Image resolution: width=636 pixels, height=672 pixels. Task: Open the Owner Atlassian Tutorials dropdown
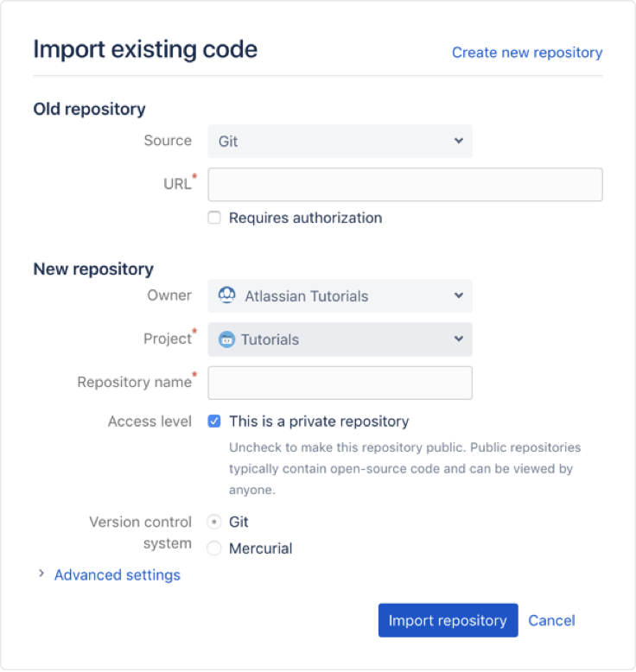point(340,295)
